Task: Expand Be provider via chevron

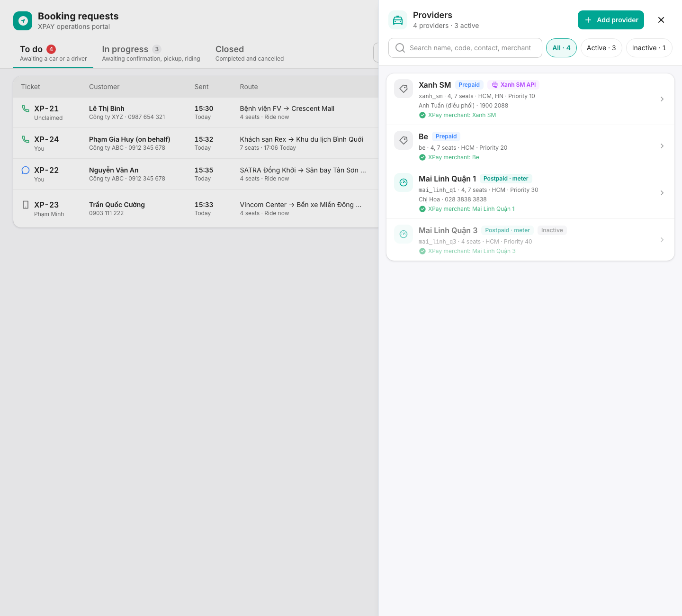Action: coord(662,146)
